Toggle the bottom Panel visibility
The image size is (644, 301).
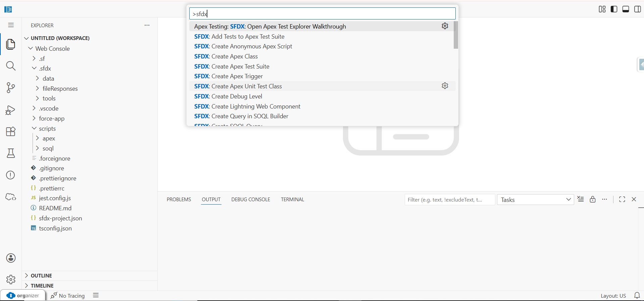(x=626, y=9)
